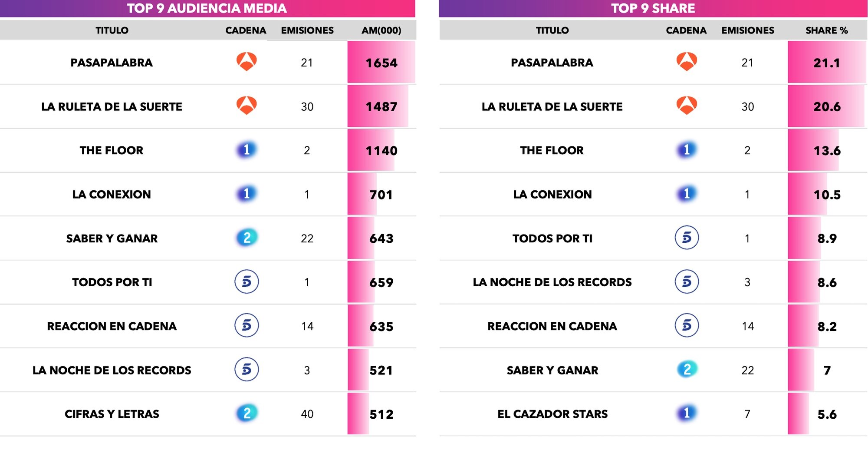Select La 2 logo for Saber y Ganar in audience table
868x450 pixels.
(247, 238)
